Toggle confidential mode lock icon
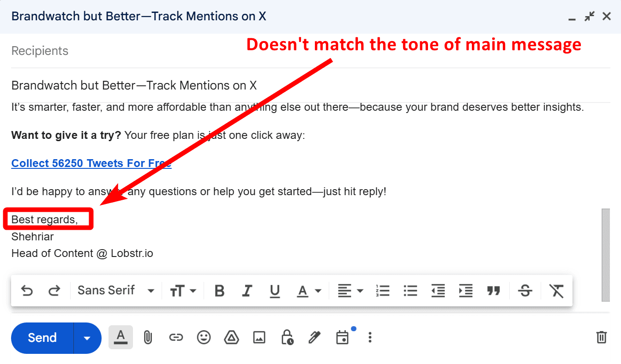The height and width of the screenshot is (364, 621). pyautogui.click(x=287, y=338)
